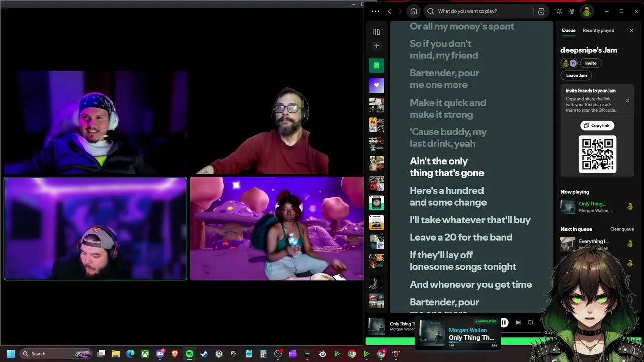Open the 'This Is' playlist with teal cover
The height and width of the screenshot is (362, 644).
[376, 203]
